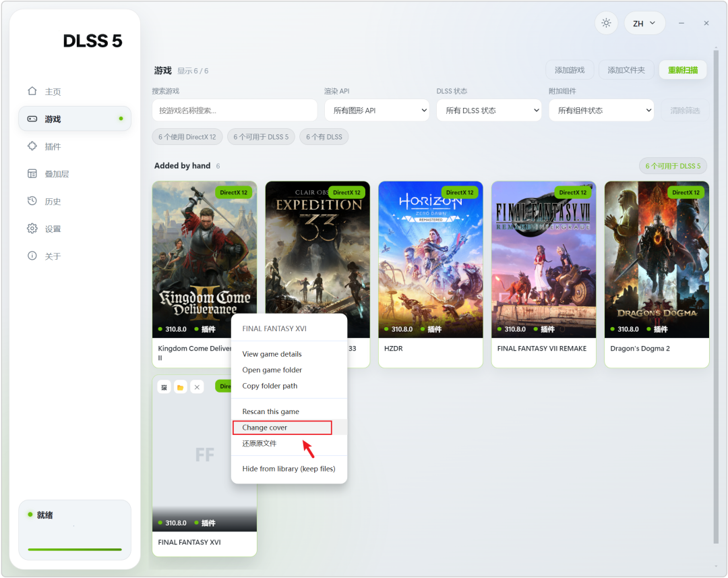Click the 清除筛选 button
Image resolution: width=728 pixels, height=578 pixels.
[x=685, y=111]
